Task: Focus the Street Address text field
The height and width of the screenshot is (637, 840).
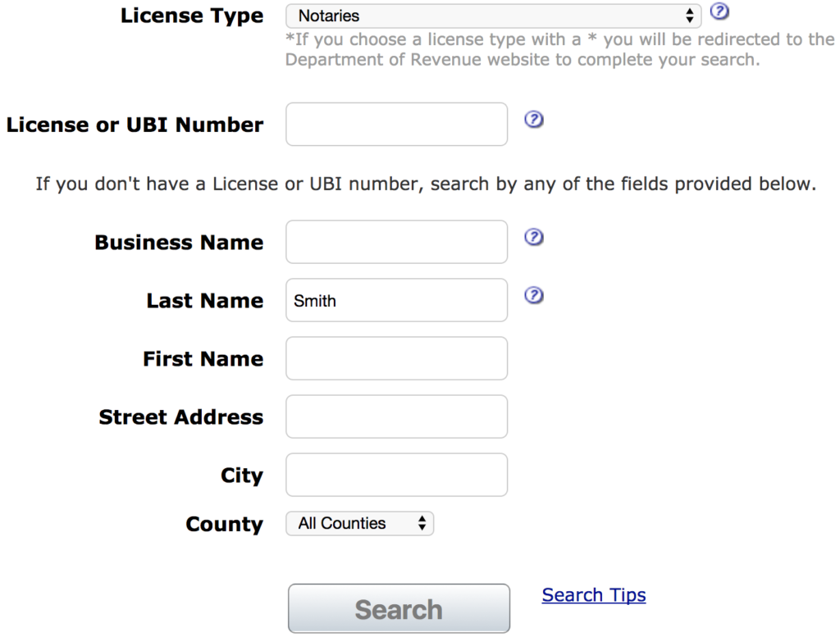Action: tap(396, 417)
